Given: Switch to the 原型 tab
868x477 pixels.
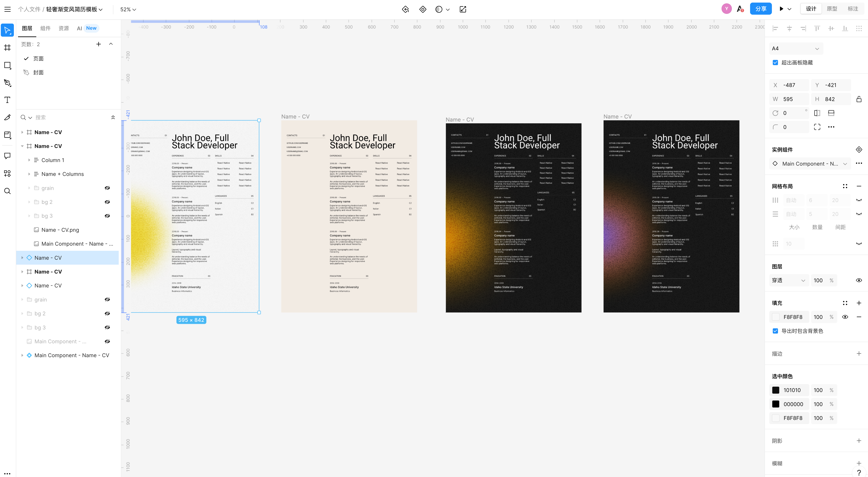Looking at the screenshot, I should (832, 9).
